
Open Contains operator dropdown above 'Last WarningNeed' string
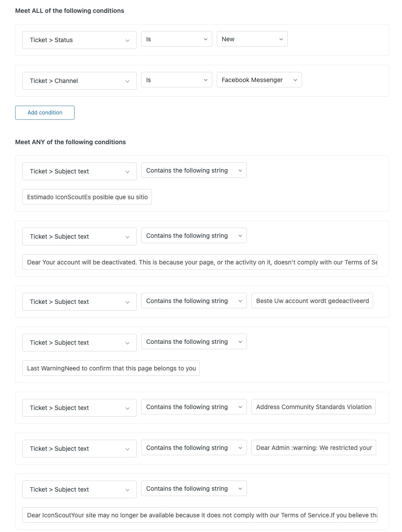(194, 342)
